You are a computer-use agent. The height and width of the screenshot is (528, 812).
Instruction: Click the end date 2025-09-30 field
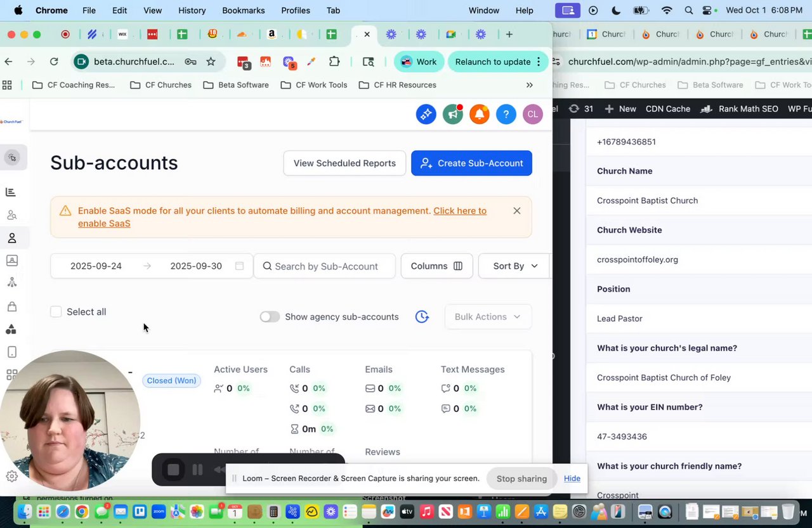click(196, 266)
